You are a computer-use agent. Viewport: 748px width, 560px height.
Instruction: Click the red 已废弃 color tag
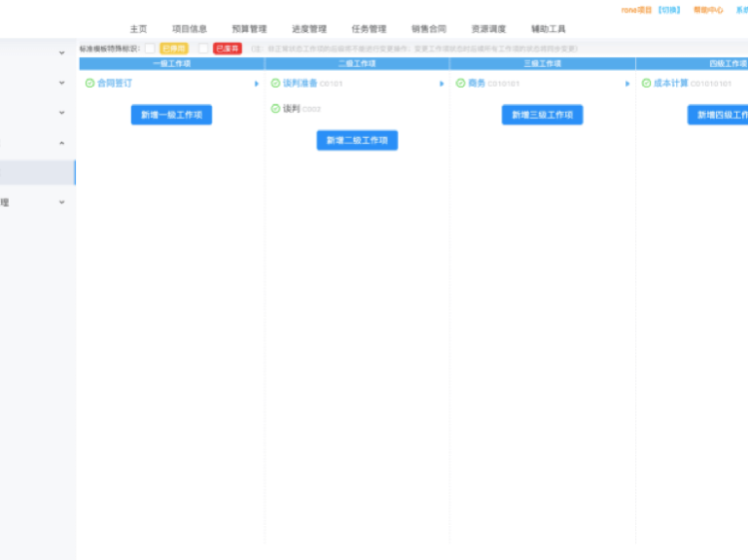click(x=228, y=49)
